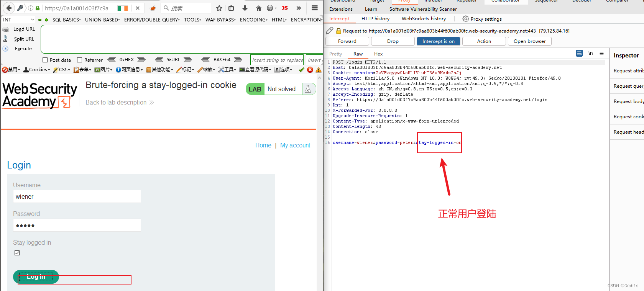Click the HackBar green plus icon

pyautogui.click(x=46, y=20)
